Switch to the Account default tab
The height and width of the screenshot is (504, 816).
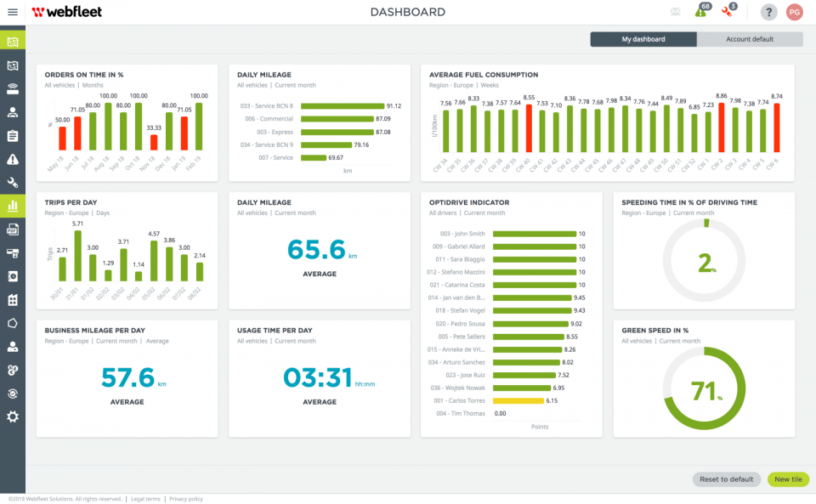point(750,39)
